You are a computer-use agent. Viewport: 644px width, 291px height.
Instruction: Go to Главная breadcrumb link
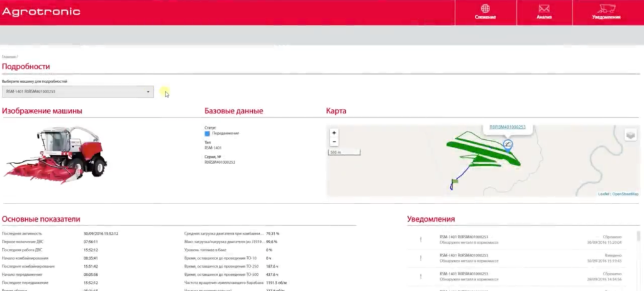[x=8, y=57]
